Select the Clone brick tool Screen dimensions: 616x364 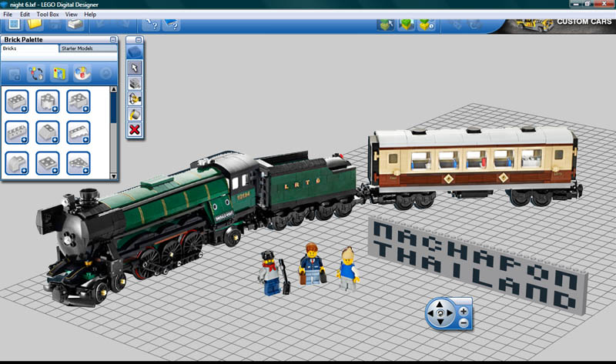point(135,83)
